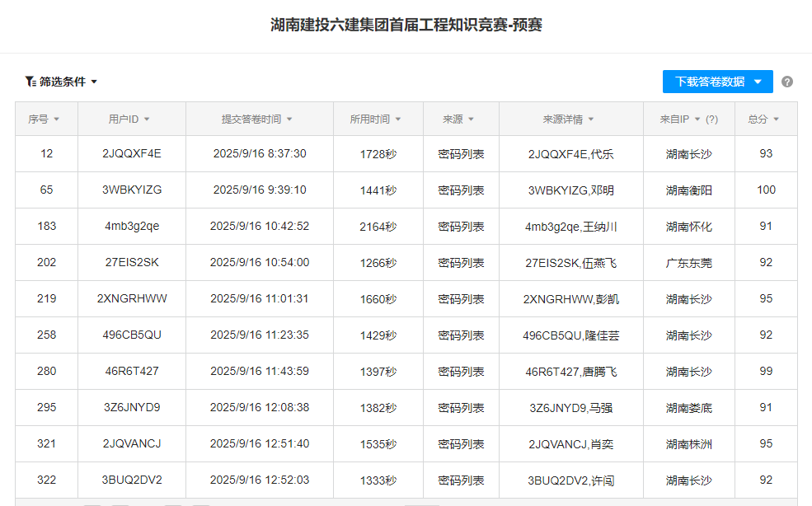
Task: Click submission time 2025/9/16 11:23:35
Action: (260, 335)
